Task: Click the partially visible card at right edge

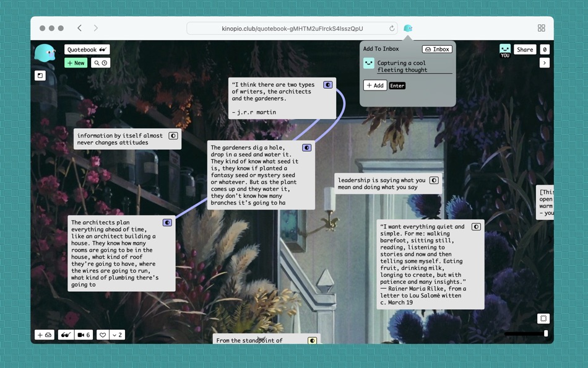Action: click(545, 202)
